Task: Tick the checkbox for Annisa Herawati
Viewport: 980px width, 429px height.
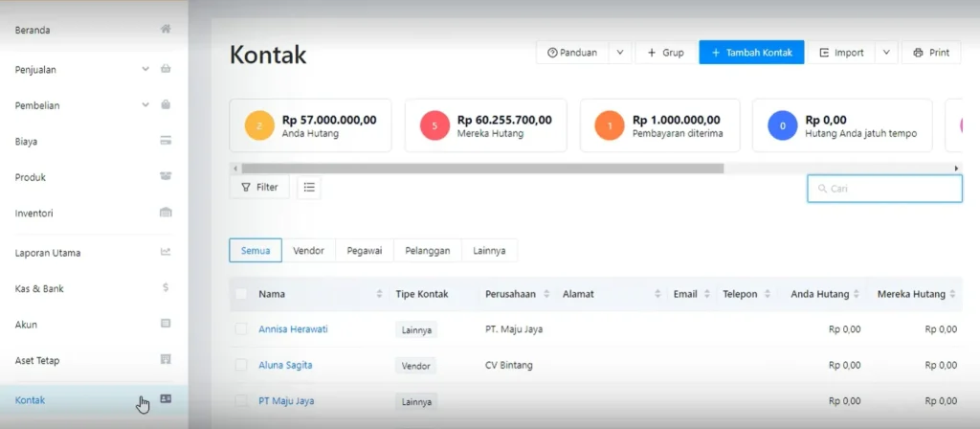Action: [x=241, y=329]
